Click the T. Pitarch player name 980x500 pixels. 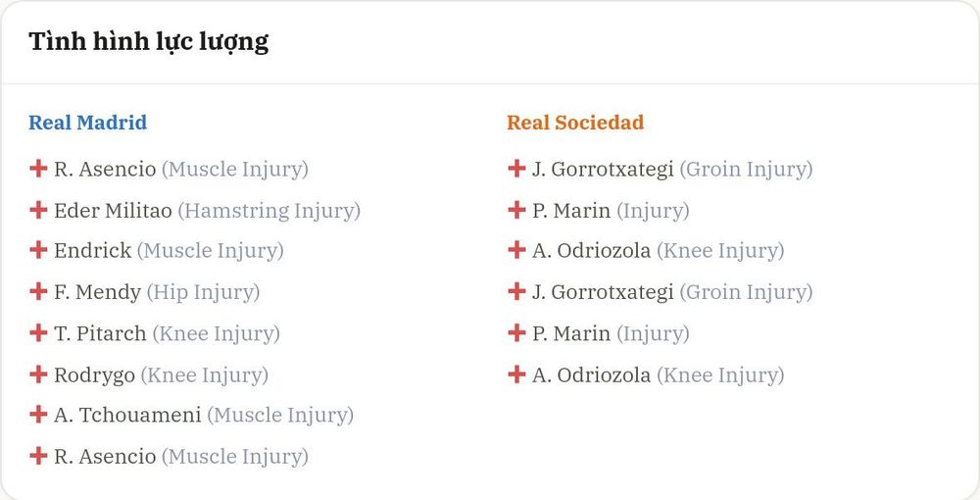pyautogui.click(x=100, y=333)
